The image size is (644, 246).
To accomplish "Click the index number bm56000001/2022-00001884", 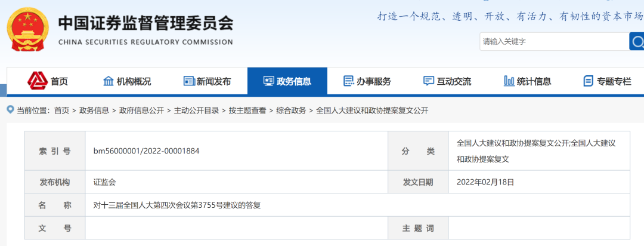I will point(146,151).
